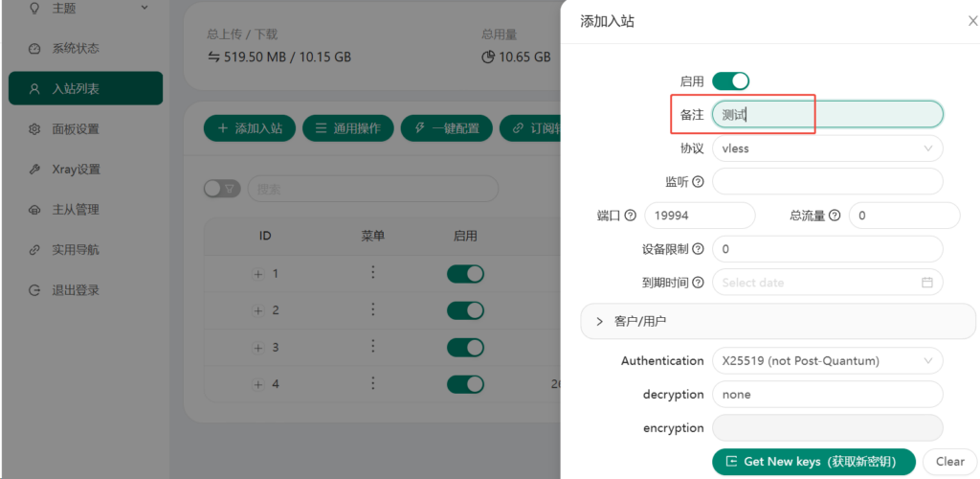Click the 一键配置 button

[446, 128]
